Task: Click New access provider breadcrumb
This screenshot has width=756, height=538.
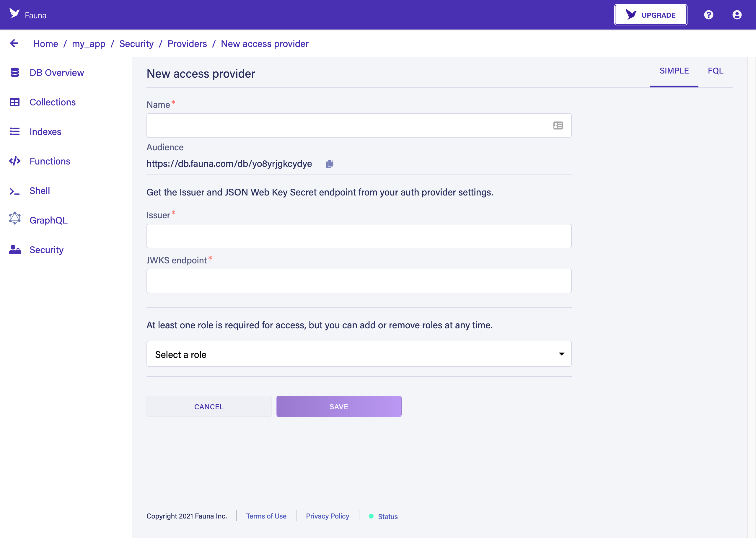Action: point(265,43)
